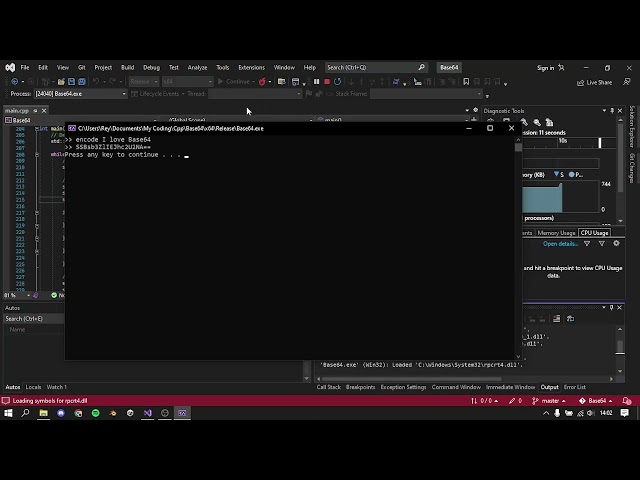Open the Thread dropdown
This screenshot has height=480, width=640.
coord(254,94)
